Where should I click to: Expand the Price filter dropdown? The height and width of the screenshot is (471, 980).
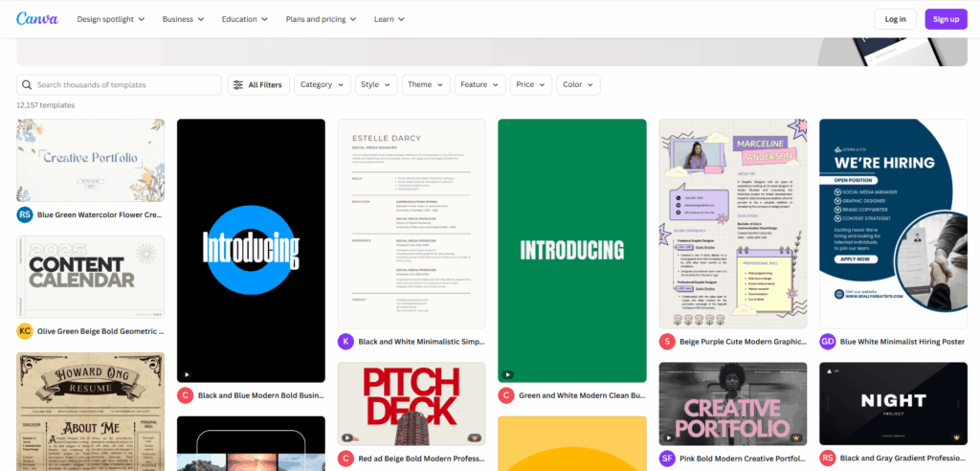(531, 85)
